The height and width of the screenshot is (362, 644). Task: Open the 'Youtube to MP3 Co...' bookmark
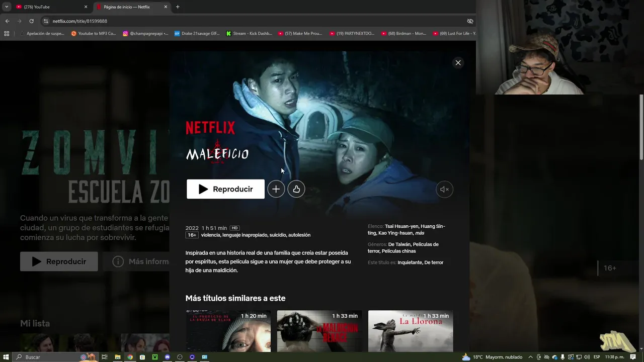click(94, 34)
